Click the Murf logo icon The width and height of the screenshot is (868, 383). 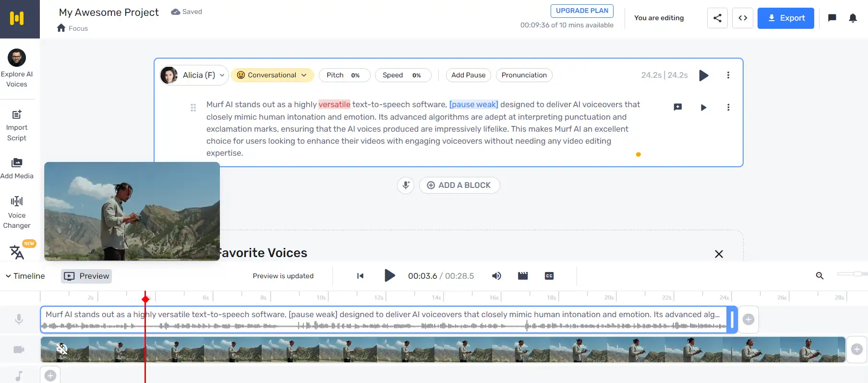tap(17, 18)
